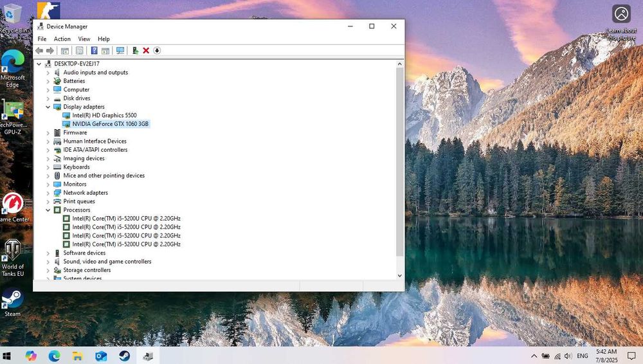Select Steam desktop shortcut
This screenshot has width=643, height=364.
(12, 302)
